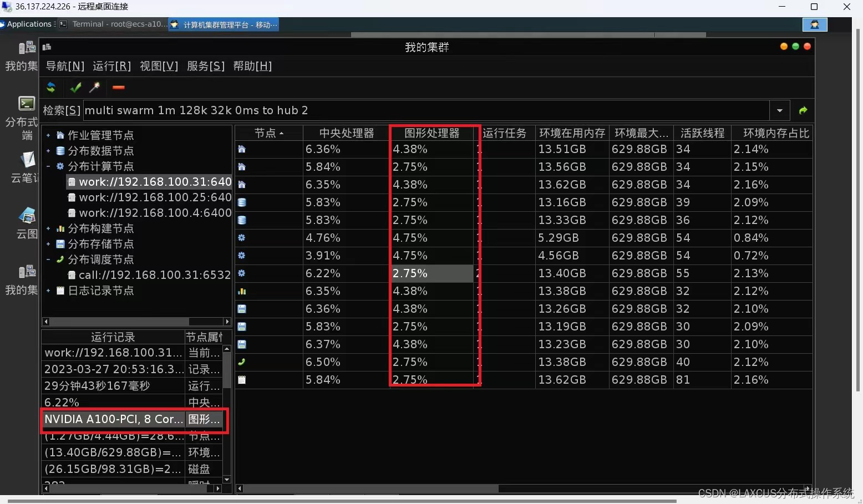Viewport: 863px width, 504px height.
Task: Open the 服务[S] menu
Action: tap(206, 66)
